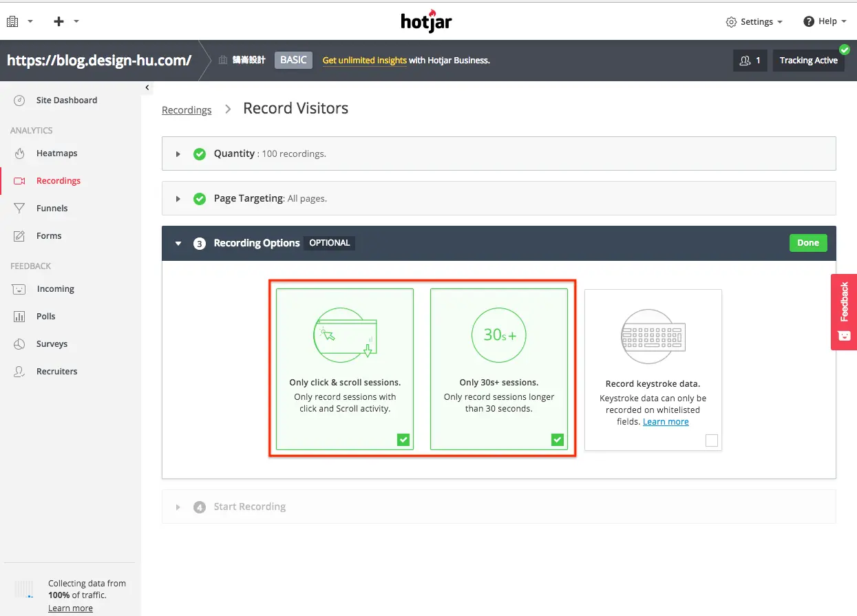Click the users count icon button
The height and width of the screenshot is (616, 857).
750,61
